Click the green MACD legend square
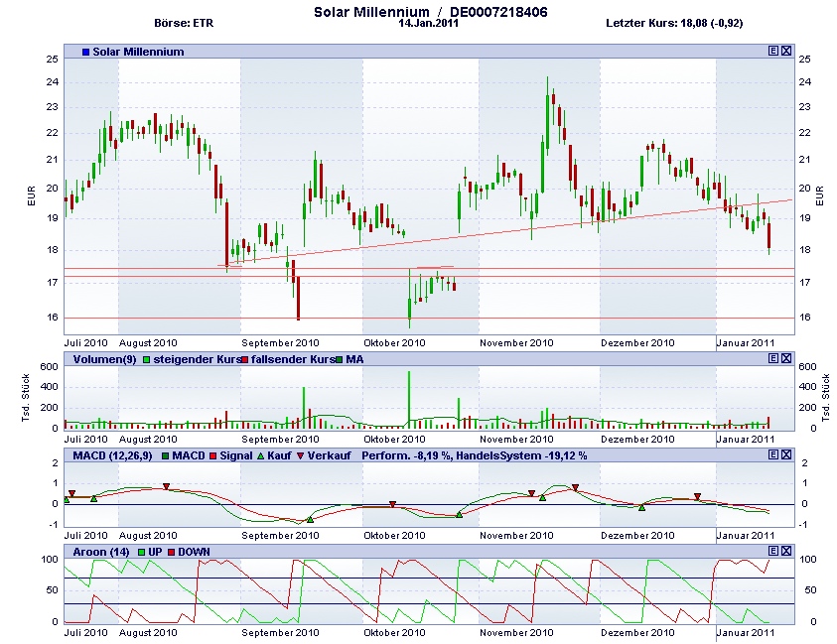Screen dimensions: 837x644 coord(166,455)
